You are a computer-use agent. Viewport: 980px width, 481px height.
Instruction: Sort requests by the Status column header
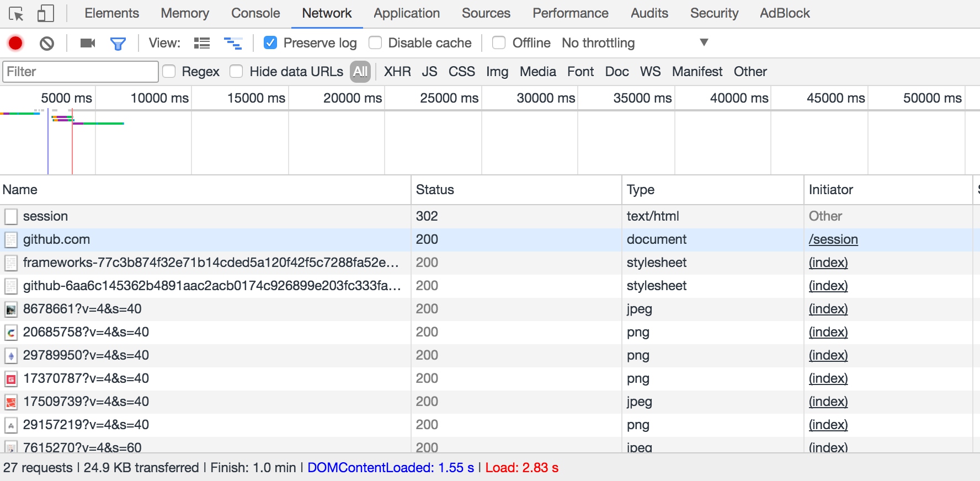(435, 190)
